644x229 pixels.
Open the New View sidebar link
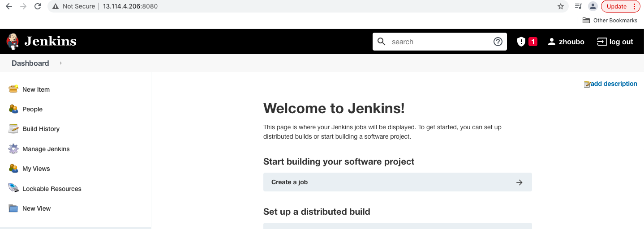37,208
